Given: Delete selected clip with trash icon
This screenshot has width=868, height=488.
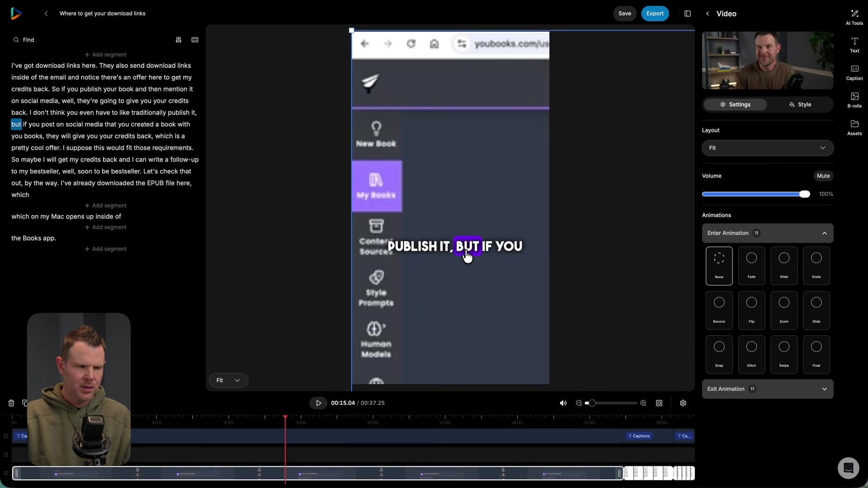Looking at the screenshot, I should [x=11, y=403].
